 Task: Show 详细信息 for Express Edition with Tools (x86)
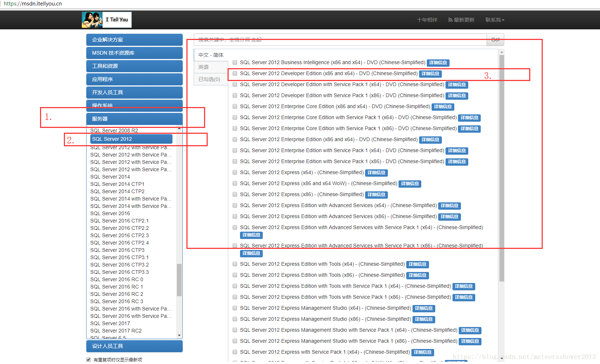(418, 275)
